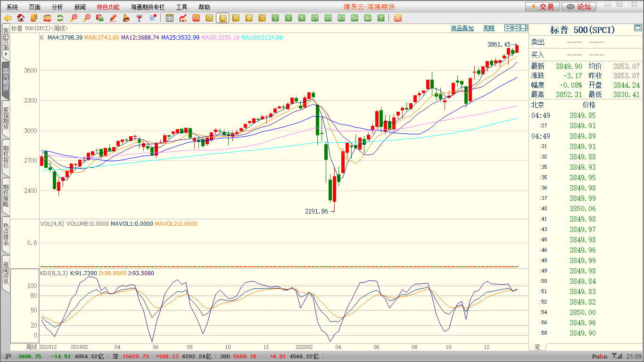Select the 30-minute period icon
The height and width of the screenshot is (362, 644).
click(x=328, y=18)
